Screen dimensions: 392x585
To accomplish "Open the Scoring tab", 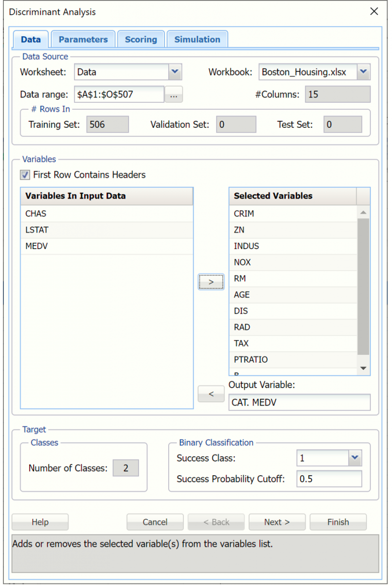I will pyautogui.click(x=141, y=39).
